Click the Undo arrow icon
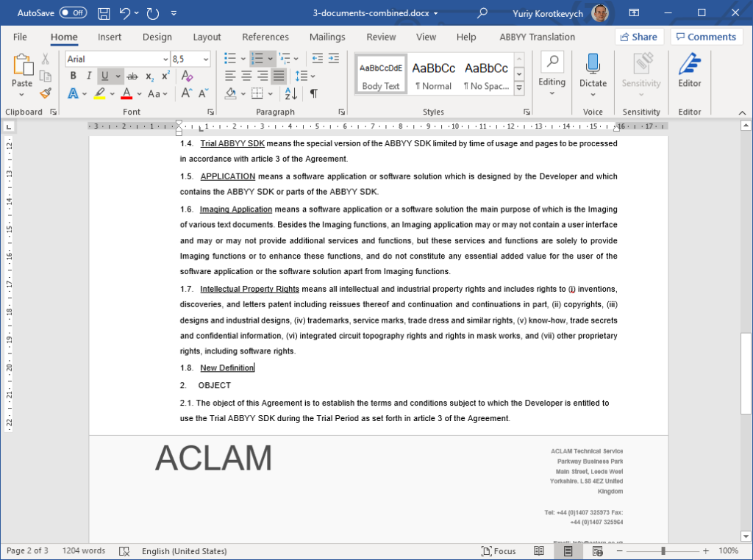Viewport: 753px width, 560px height. click(x=125, y=13)
